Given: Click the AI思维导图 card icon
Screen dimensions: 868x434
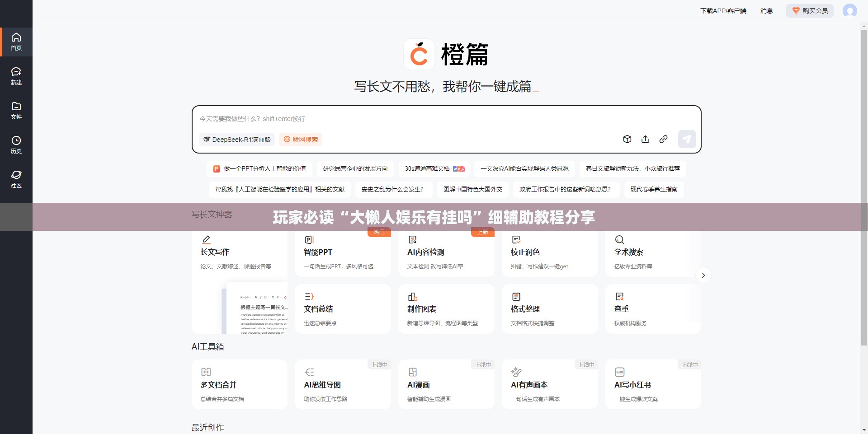Looking at the screenshot, I should [309, 372].
